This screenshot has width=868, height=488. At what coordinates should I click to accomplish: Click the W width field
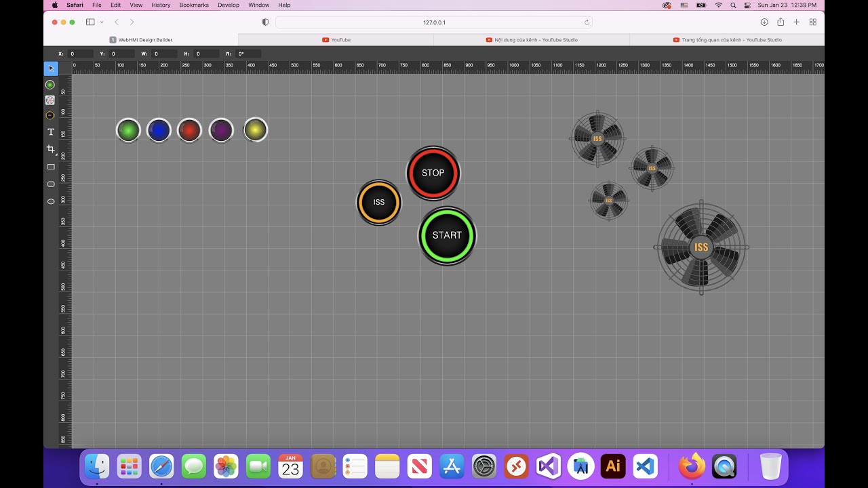click(x=165, y=54)
